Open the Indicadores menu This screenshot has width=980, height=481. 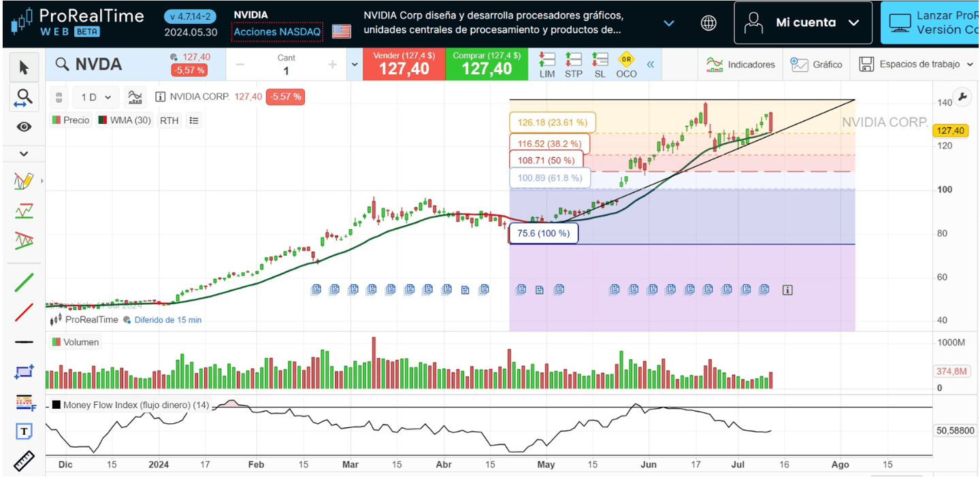point(740,65)
